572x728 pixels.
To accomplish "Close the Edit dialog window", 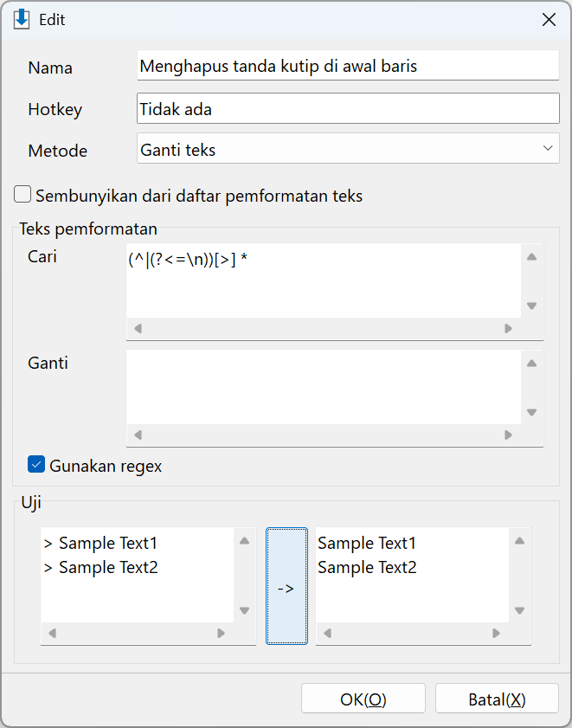I will pyautogui.click(x=550, y=20).
